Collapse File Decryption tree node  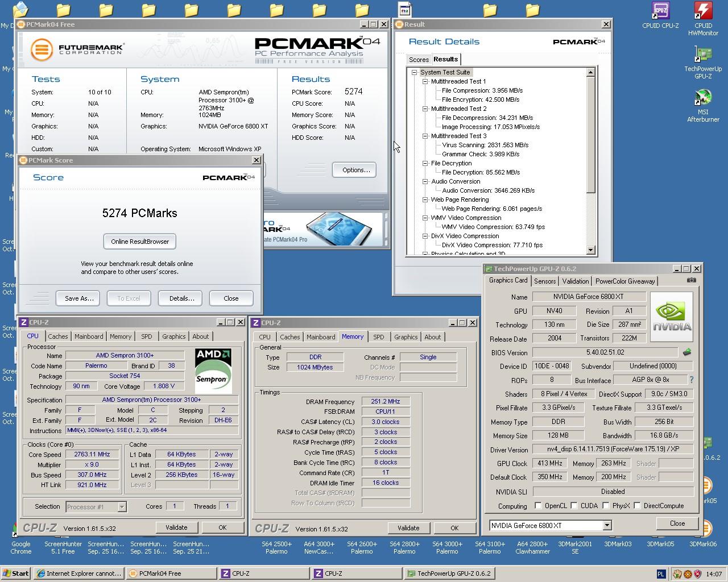pos(425,163)
